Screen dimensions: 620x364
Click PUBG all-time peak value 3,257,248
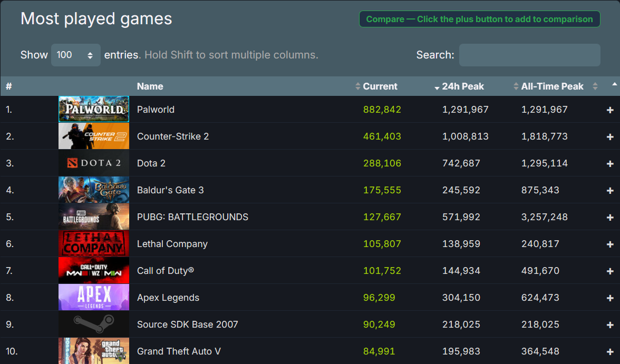pos(545,217)
